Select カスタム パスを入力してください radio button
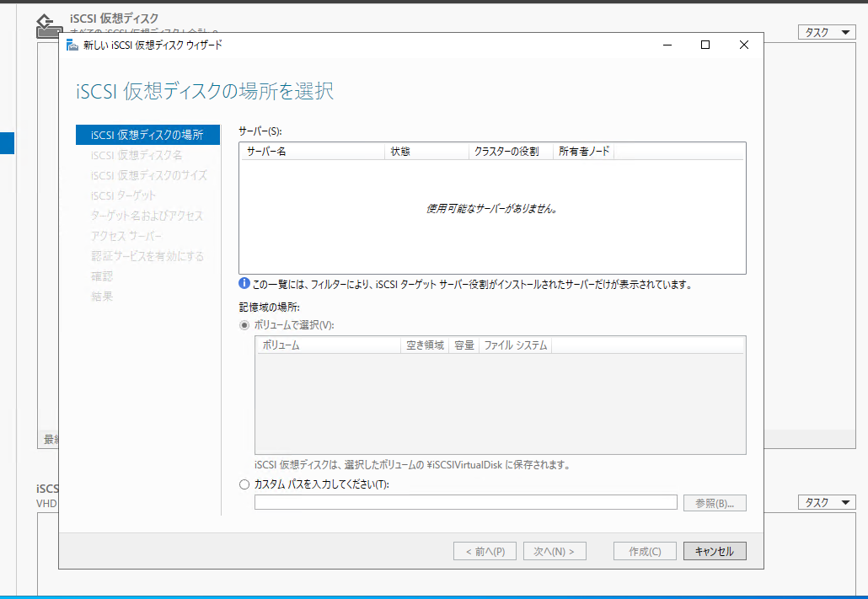The image size is (868, 599). (x=244, y=484)
